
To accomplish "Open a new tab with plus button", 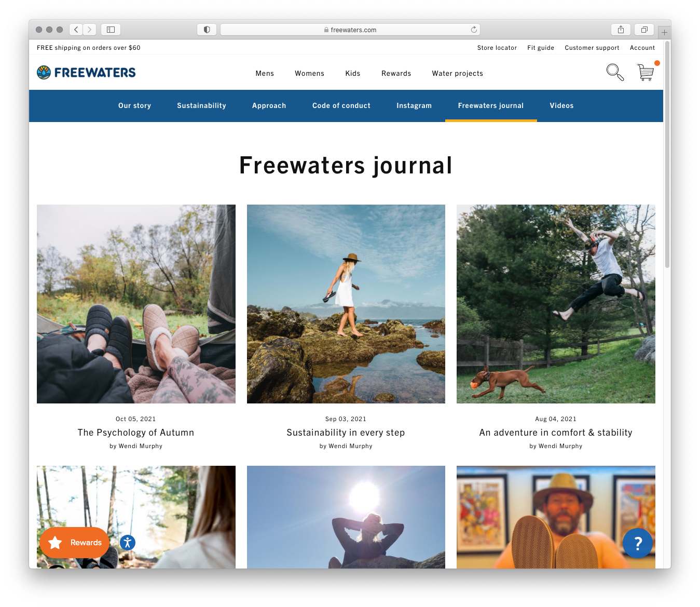I will pyautogui.click(x=664, y=32).
